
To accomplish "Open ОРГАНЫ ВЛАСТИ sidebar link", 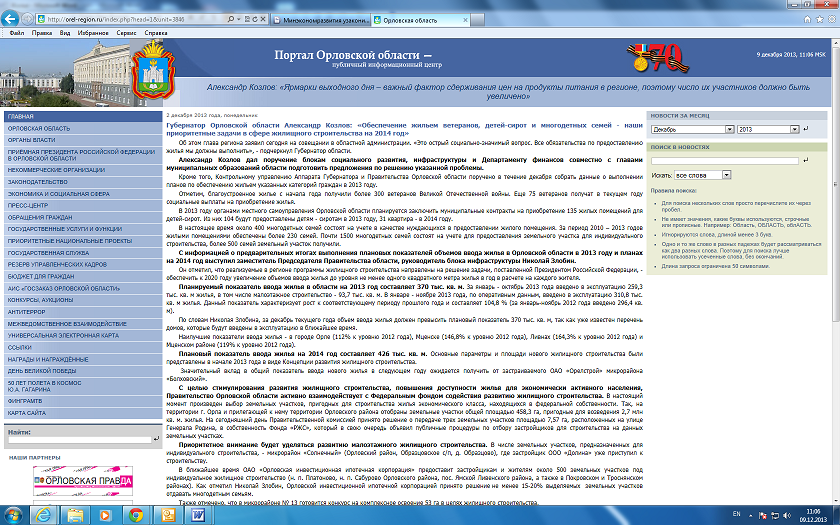I will click(x=83, y=140).
